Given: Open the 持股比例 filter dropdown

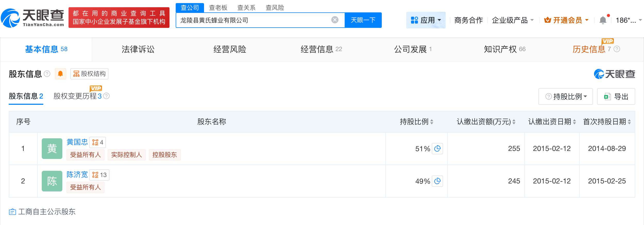Looking at the screenshot, I should (x=565, y=97).
